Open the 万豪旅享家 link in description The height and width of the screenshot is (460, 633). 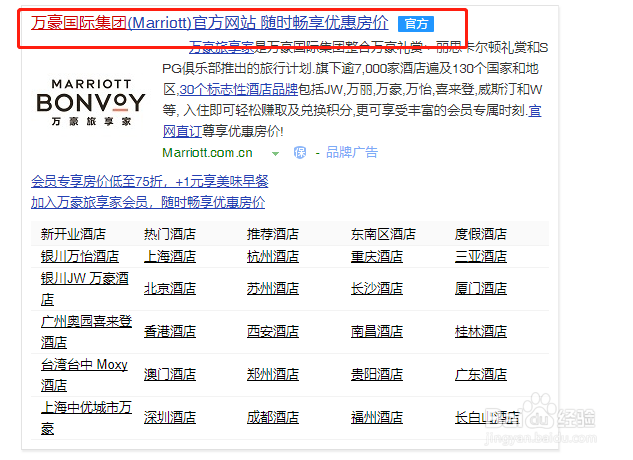point(221,47)
